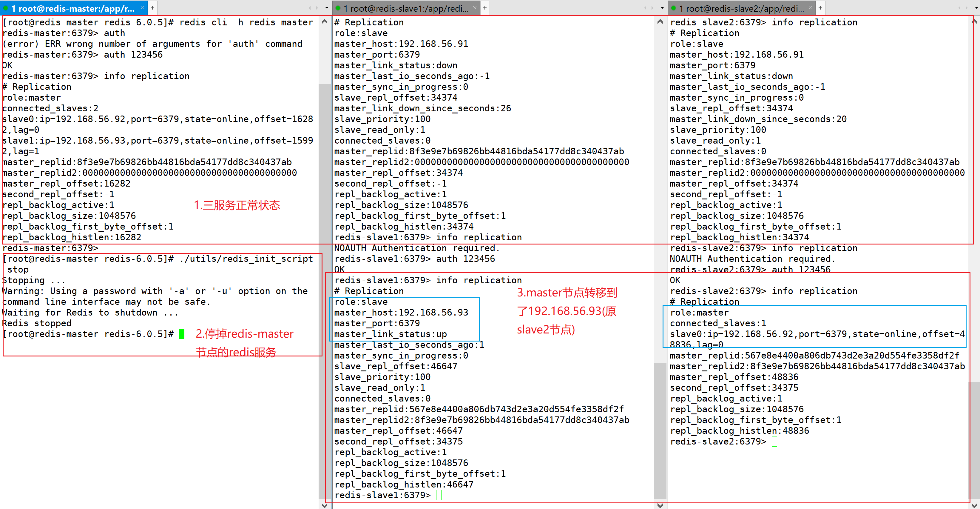Click scroll-up arrow of redis-master pane scrollbar
This screenshot has height=509, width=980.
pyautogui.click(x=325, y=22)
